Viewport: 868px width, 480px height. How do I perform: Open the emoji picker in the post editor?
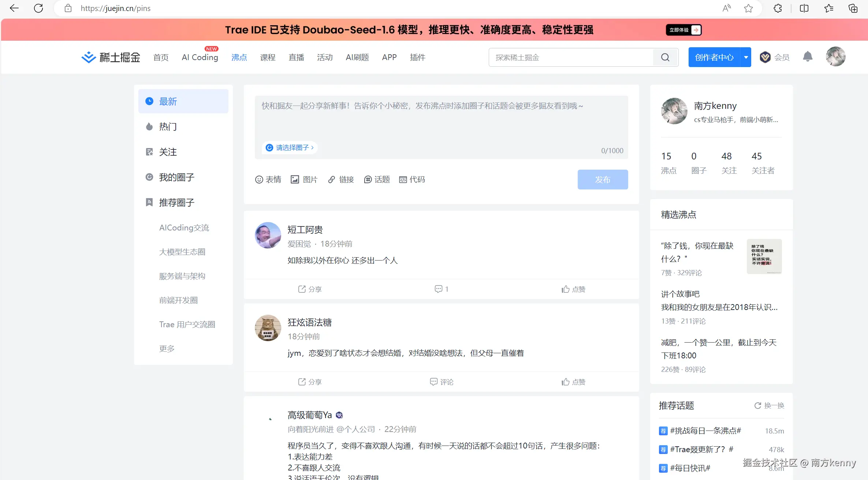point(268,180)
